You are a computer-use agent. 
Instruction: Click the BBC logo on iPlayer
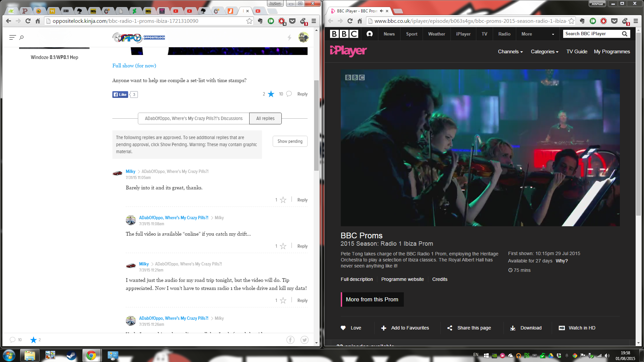tap(344, 34)
